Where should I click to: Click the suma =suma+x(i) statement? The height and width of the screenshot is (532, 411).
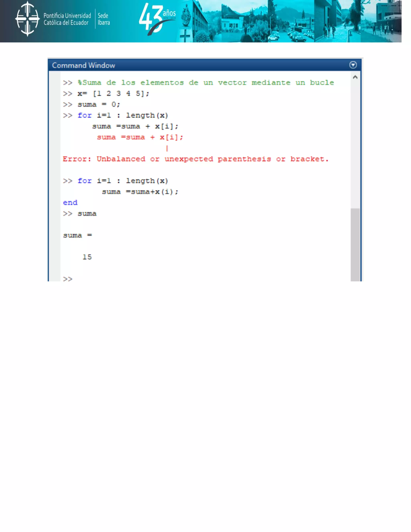point(140,192)
